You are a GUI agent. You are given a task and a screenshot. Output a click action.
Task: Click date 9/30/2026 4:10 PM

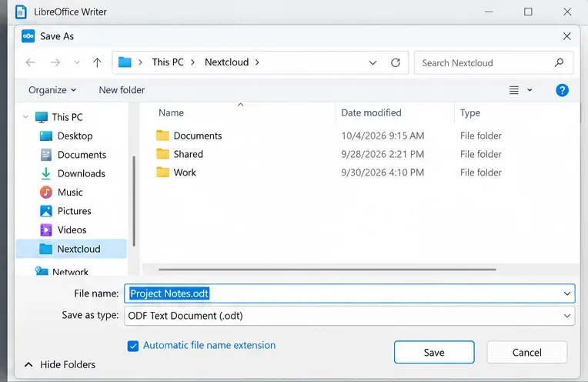pos(383,173)
